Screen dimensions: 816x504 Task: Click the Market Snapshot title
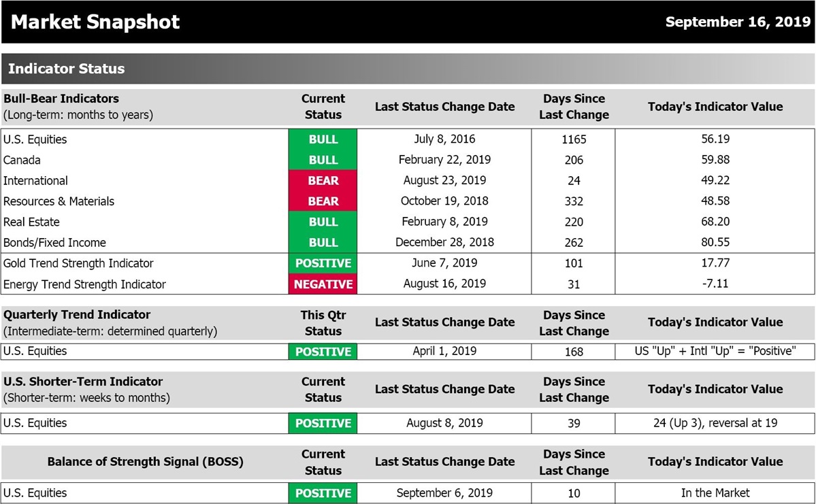(x=95, y=22)
